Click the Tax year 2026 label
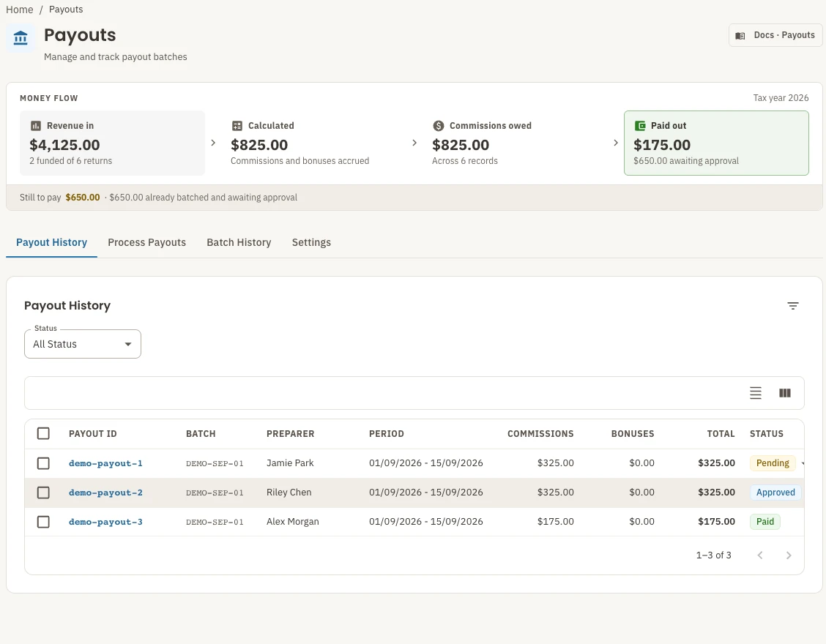Image resolution: width=826 pixels, height=644 pixels. [x=781, y=98]
